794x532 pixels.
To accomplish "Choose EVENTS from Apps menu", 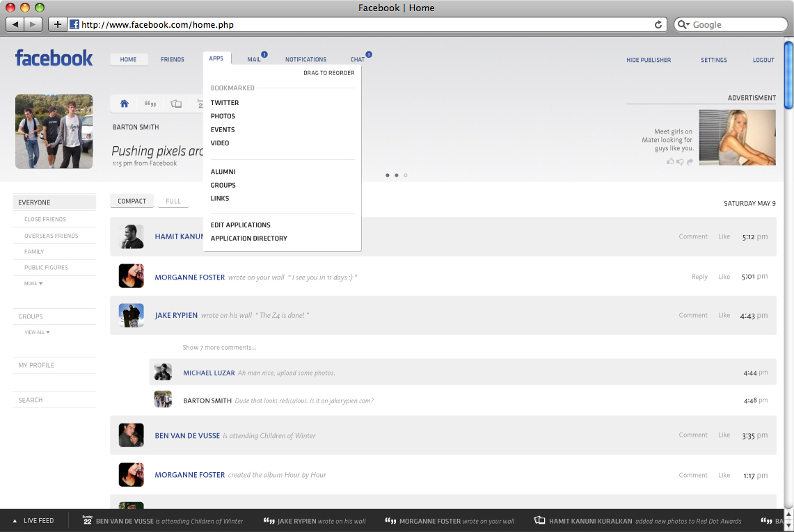I will click(222, 129).
